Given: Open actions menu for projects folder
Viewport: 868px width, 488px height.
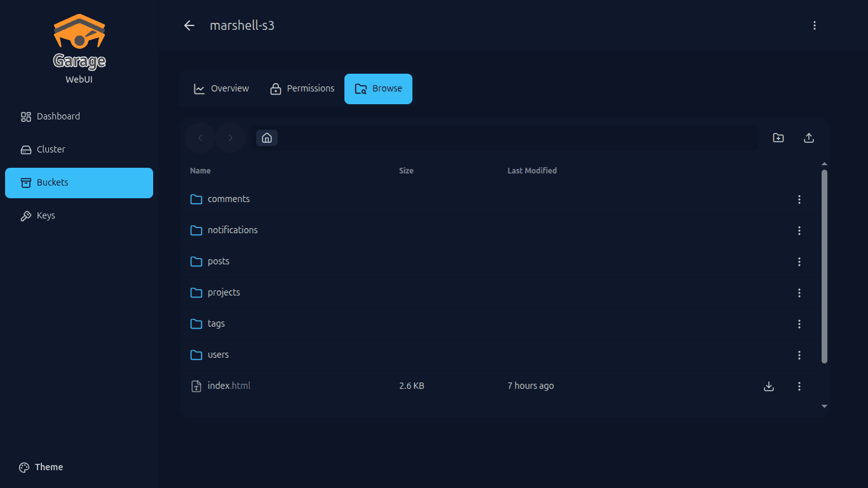Looking at the screenshot, I should pyautogui.click(x=799, y=293).
